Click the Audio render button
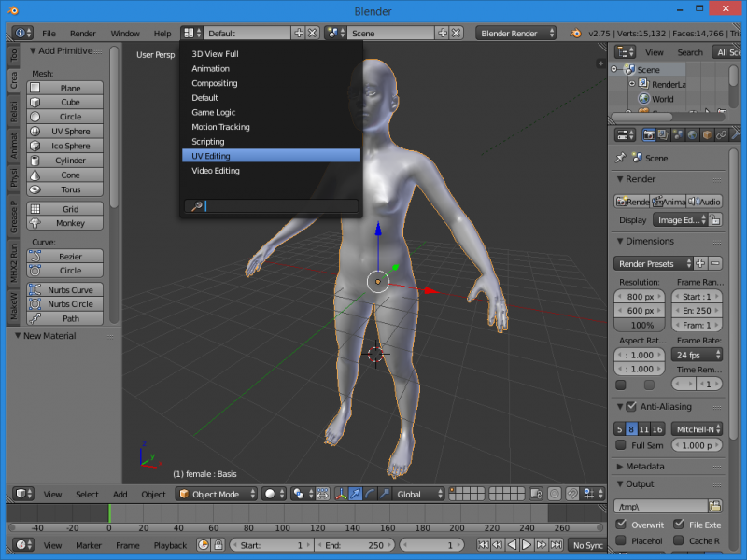Image resolution: width=747 pixels, height=560 pixels. click(706, 202)
